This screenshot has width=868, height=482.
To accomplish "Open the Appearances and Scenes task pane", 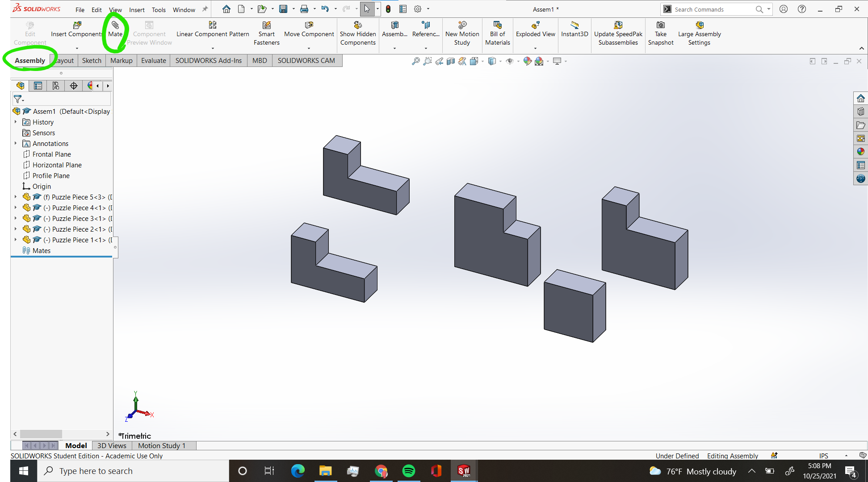I will tap(861, 151).
